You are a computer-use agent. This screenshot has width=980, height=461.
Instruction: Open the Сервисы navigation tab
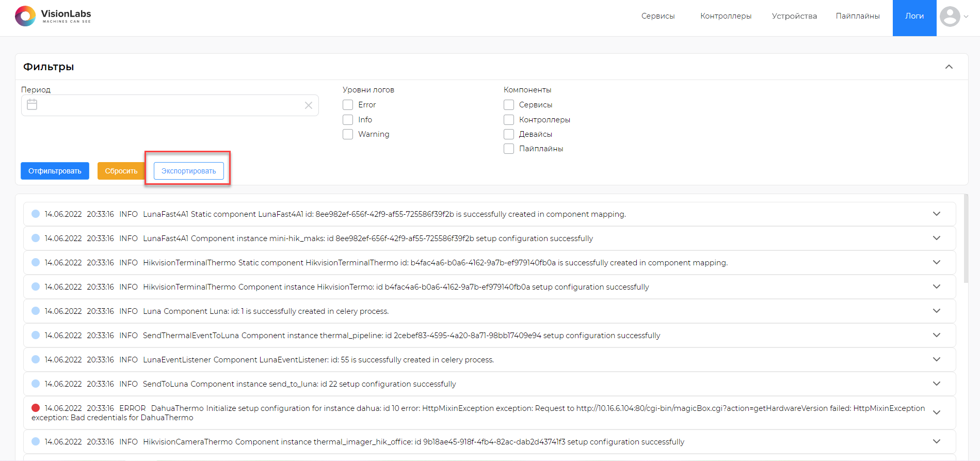tap(658, 16)
